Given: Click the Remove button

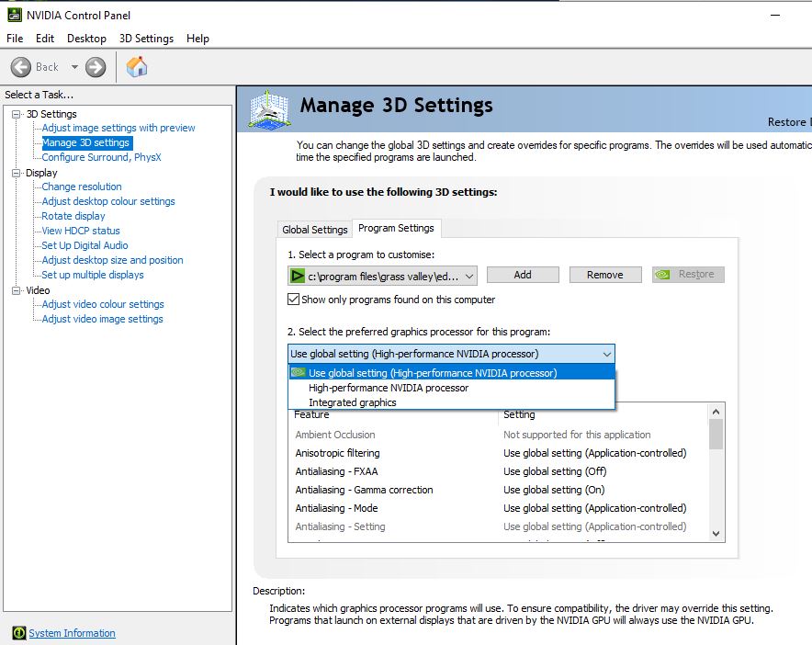Looking at the screenshot, I should pyautogui.click(x=604, y=275).
